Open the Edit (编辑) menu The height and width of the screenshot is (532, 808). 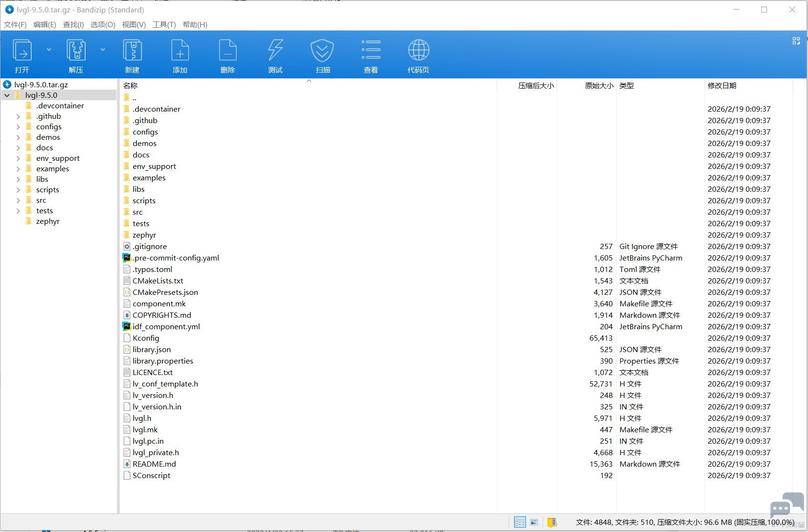tap(45, 25)
